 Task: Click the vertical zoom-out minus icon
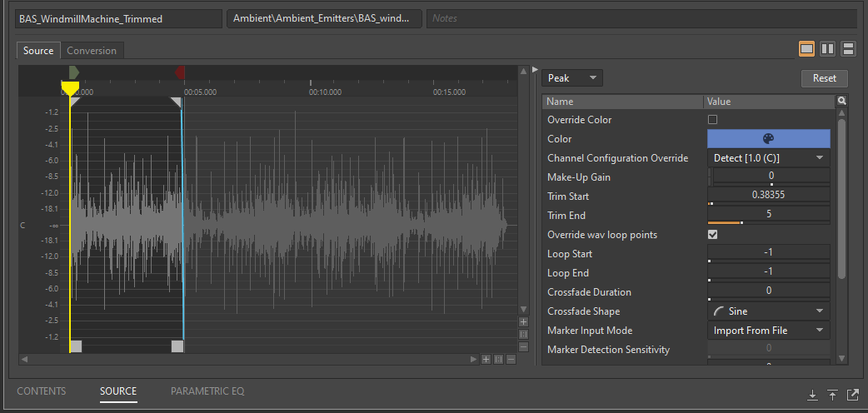[x=523, y=346]
